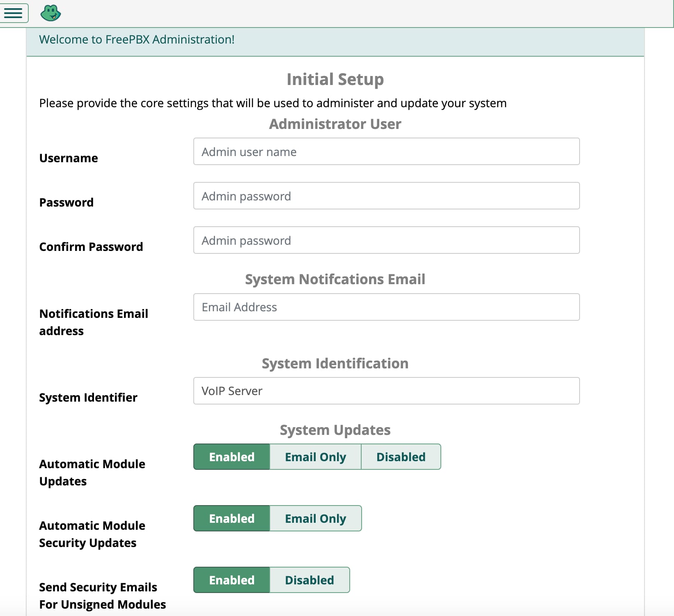Click the System Identification heading
The width and height of the screenshot is (674, 616).
pyautogui.click(x=335, y=363)
